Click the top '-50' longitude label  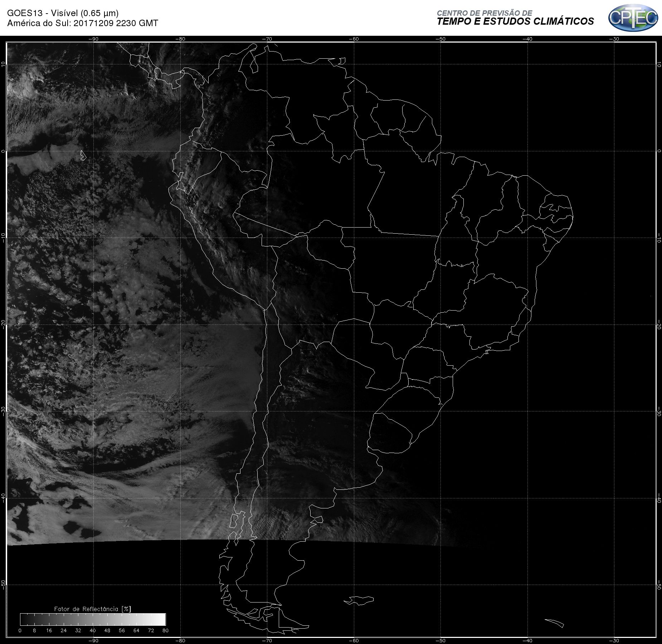click(440, 39)
